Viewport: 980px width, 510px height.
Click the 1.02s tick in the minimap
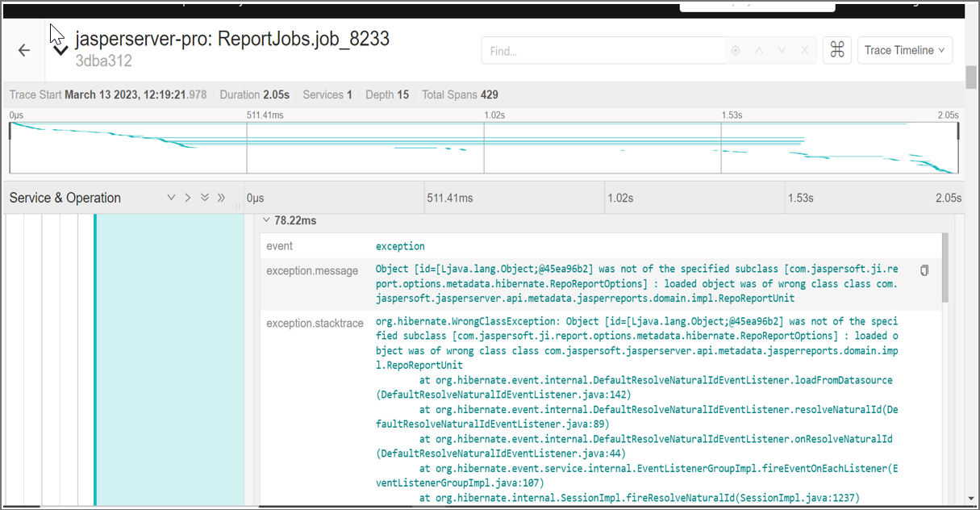coord(494,115)
